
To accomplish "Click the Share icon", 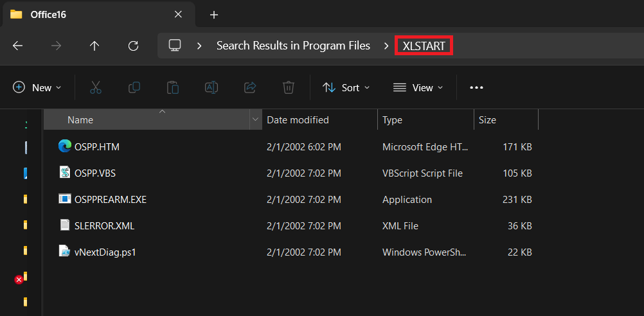I will (x=250, y=87).
